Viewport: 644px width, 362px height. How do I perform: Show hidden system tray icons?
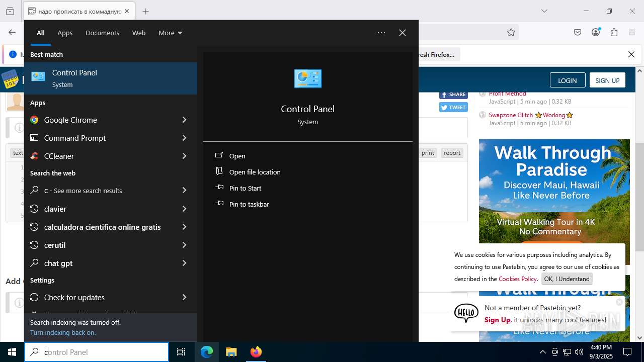point(542,352)
